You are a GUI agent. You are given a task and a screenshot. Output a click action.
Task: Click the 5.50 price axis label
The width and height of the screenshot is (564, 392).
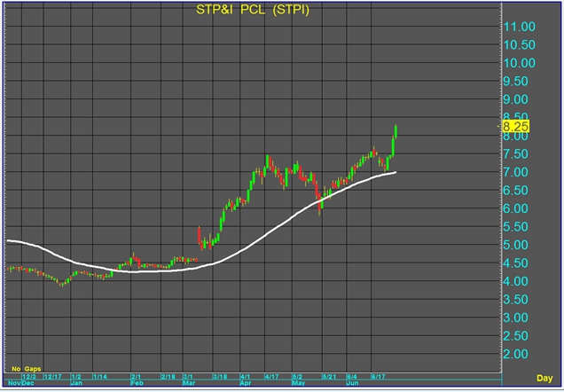point(515,227)
